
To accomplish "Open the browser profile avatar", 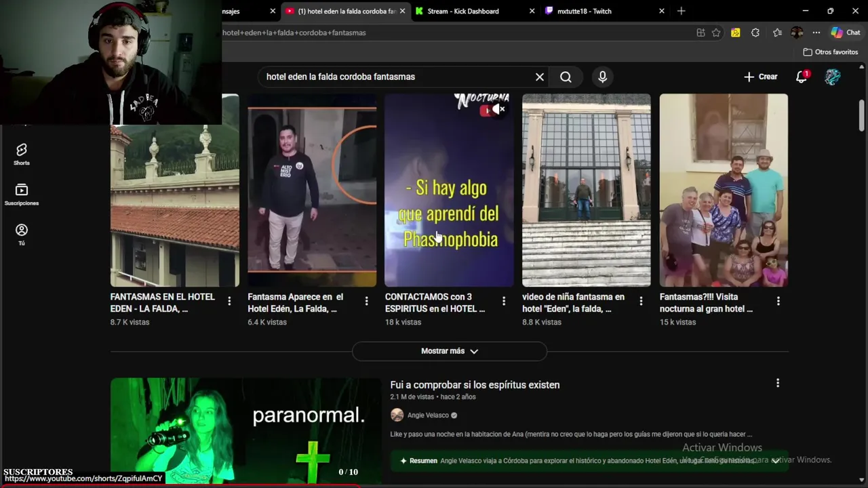I will (x=797, y=33).
